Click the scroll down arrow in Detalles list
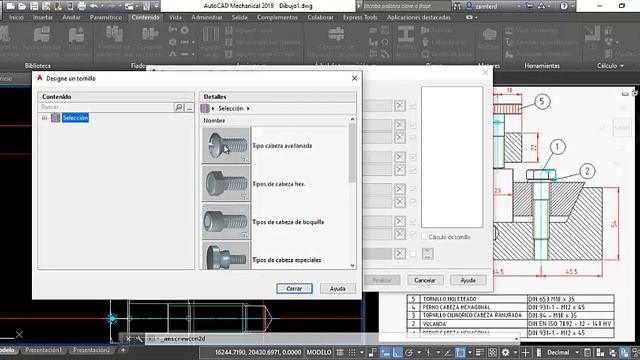The width and height of the screenshot is (640, 360). tap(352, 266)
